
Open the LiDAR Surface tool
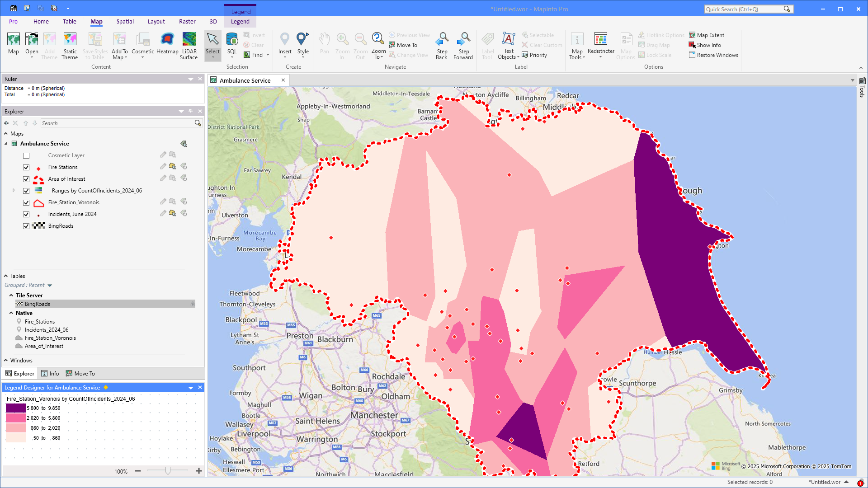point(189,40)
